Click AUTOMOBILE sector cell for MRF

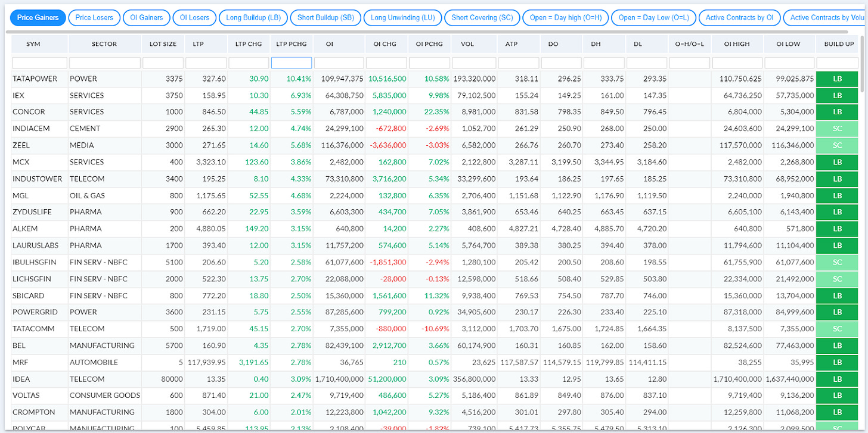pyautogui.click(x=105, y=362)
